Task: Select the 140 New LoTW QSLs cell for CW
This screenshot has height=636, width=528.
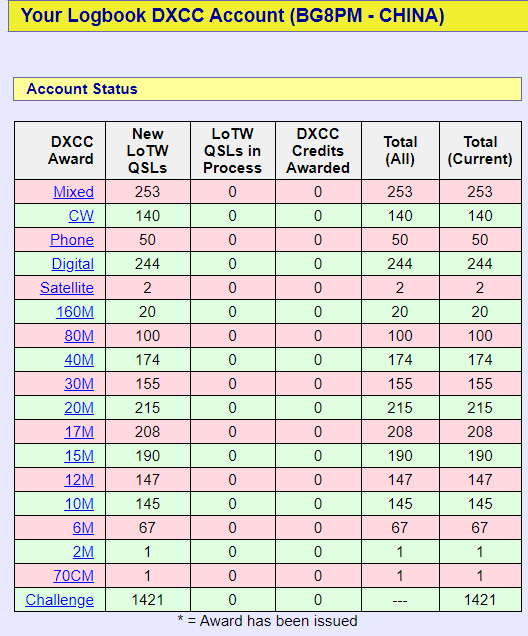Action: tap(148, 216)
